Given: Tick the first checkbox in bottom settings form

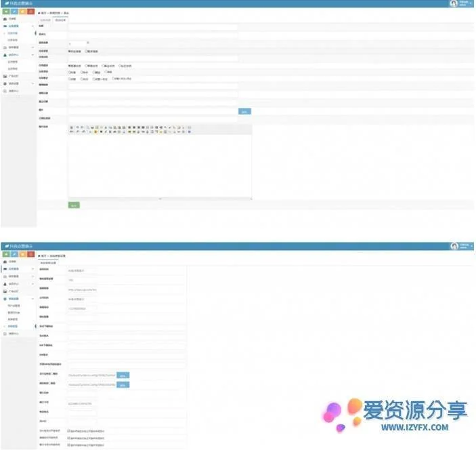Looking at the screenshot, I should click(x=68, y=430).
